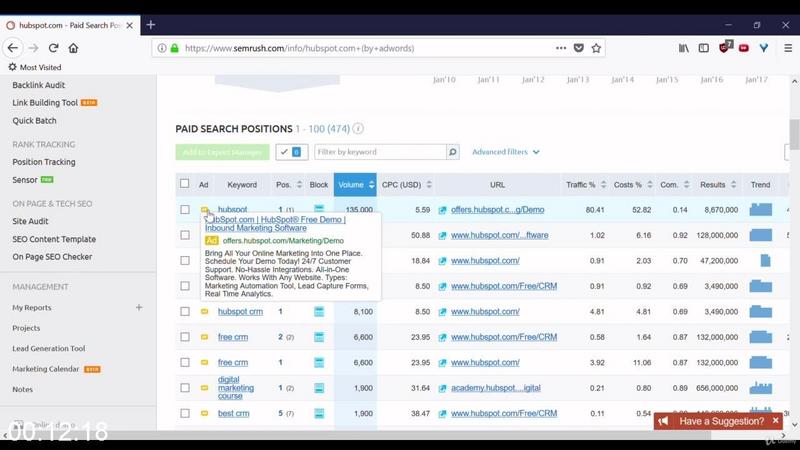Viewport: 800px width, 450px height.
Task: Open the hubspot crm keyword link
Action: pos(240,311)
